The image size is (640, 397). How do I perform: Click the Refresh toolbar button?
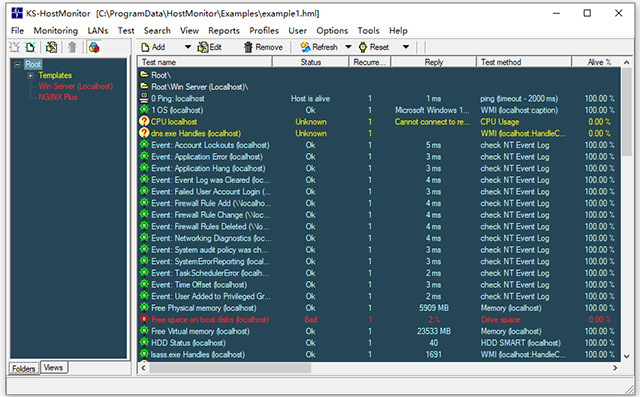319,47
